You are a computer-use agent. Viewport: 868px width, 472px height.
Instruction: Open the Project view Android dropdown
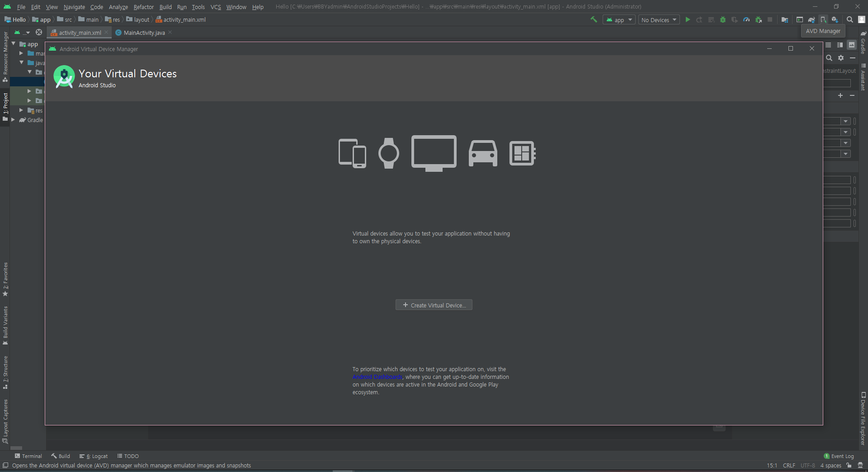point(22,32)
